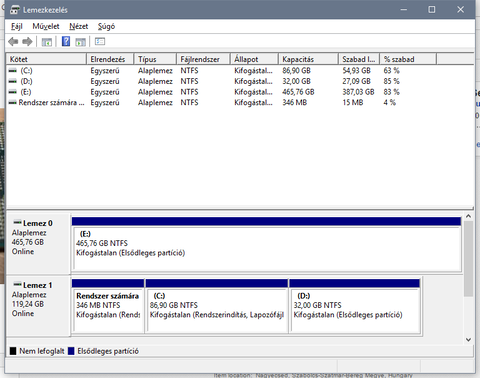480x378 pixels.
Task: Select the Rendszer számára 346 MB partition block
Action: click(x=108, y=306)
